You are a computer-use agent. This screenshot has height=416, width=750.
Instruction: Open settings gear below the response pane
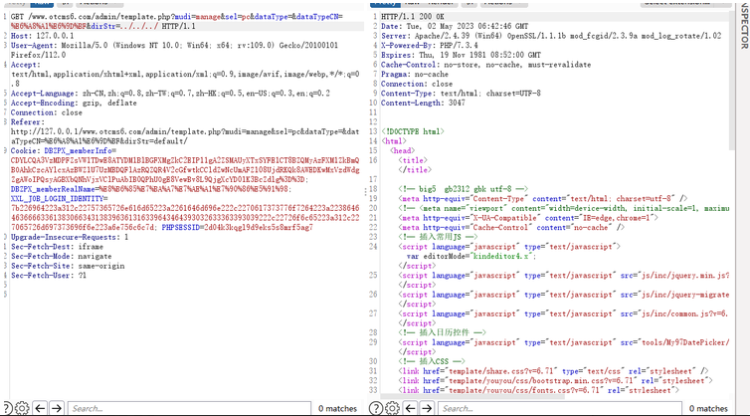[x=392, y=408]
